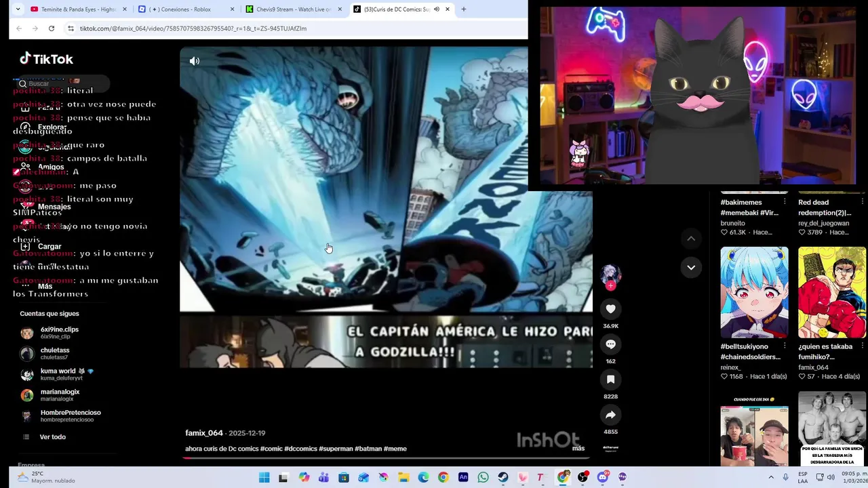This screenshot has width=868, height=488.
Task: Open options for the #bakimemes video
Action: click(785, 202)
